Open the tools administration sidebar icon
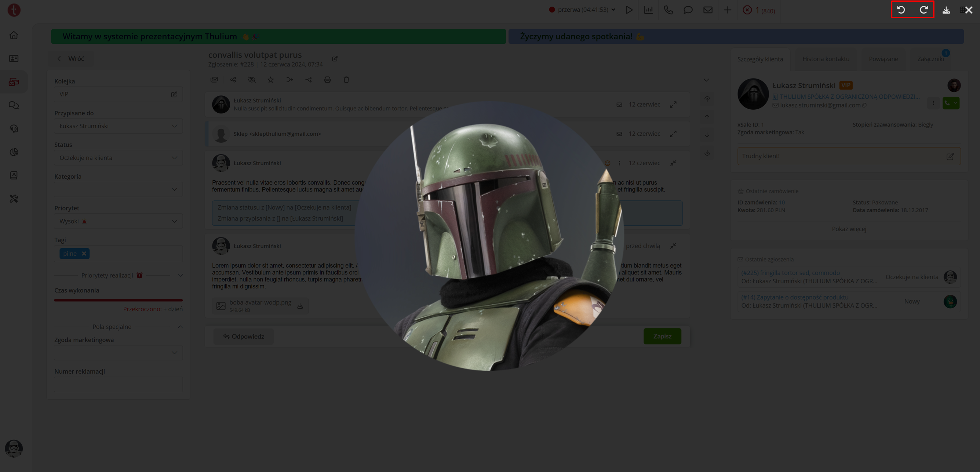Viewport: 980px width, 472px height. click(14, 199)
